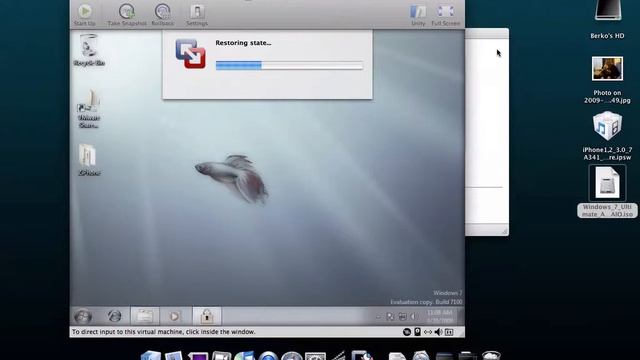Click the rightmost device icon in VMware status bar

(449, 332)
